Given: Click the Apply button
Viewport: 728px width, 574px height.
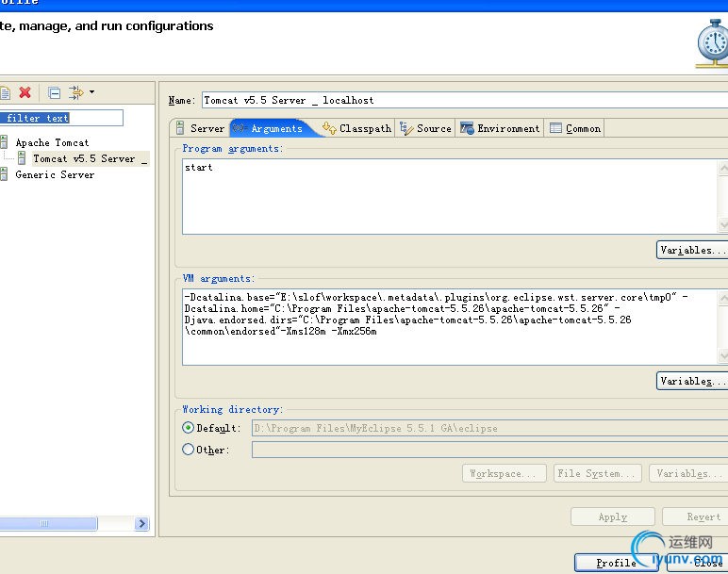Looking at the screenshot, I should pos(613,517).
